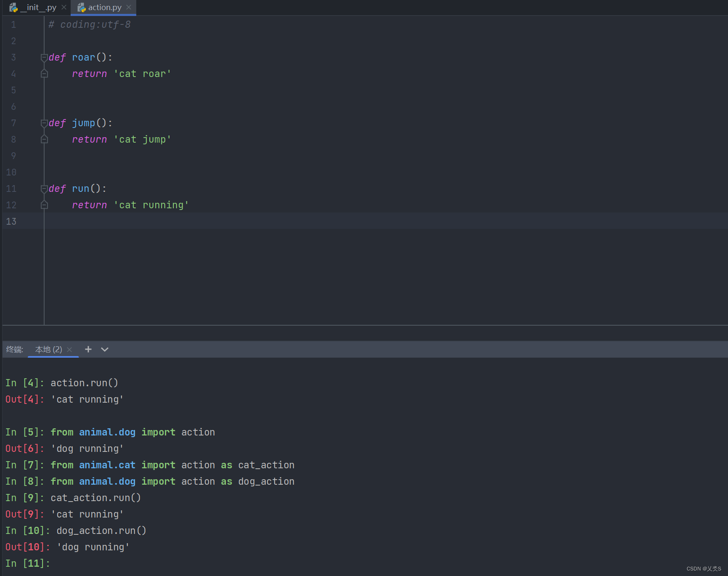Click Out[9] 'cat running' output

click(x=87, y=514)
